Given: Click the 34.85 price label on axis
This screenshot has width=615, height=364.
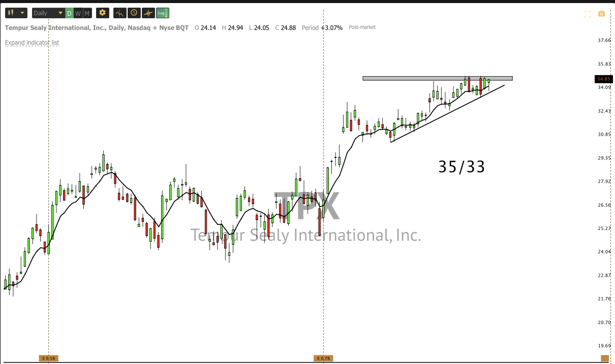Looking at the screenshot, I should pos(603,79).
